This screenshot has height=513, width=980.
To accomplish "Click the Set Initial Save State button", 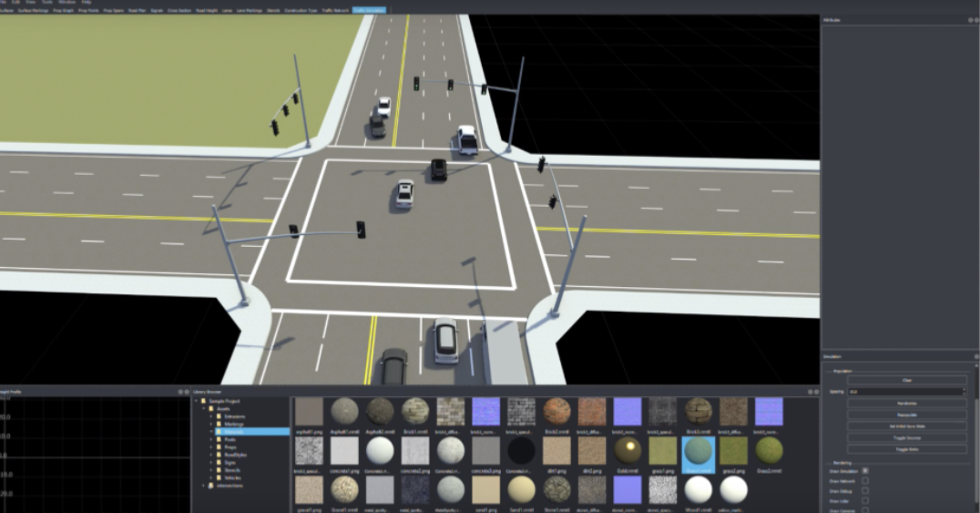I will click(907, 426).
